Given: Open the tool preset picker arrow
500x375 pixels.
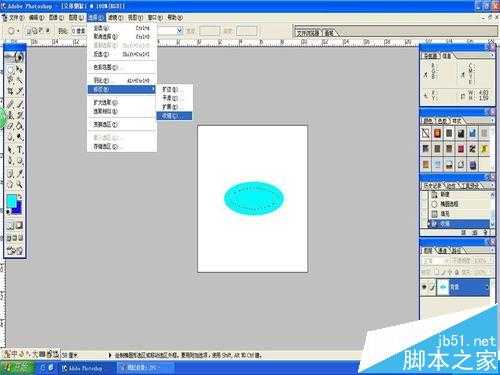Looking at the screenshot, I should pos(18,31).
